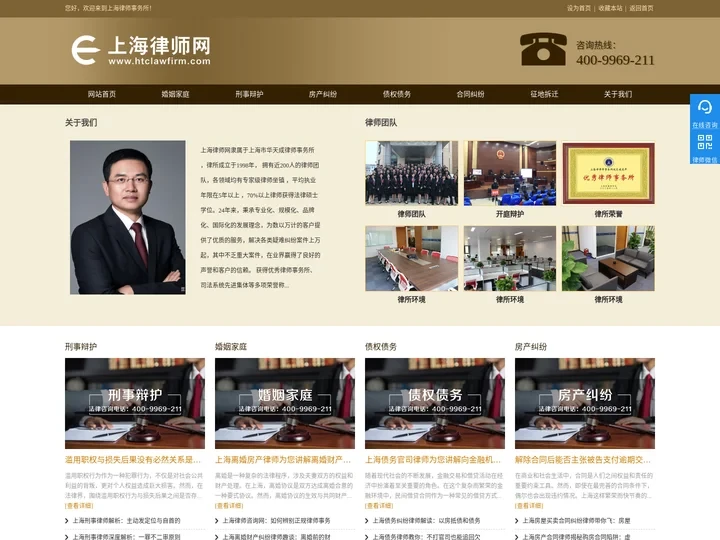The height and width of the screenshot is (540, 720).
Task: Click the hotline number 400-9969-211
Action: (615, 60)
